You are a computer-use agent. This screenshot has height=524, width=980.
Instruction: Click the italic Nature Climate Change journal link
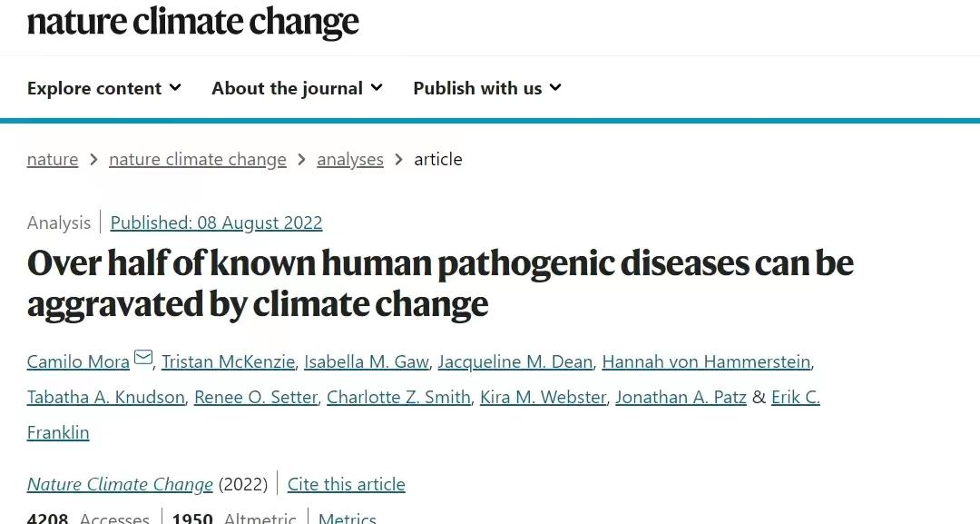[x=120, y=484]
